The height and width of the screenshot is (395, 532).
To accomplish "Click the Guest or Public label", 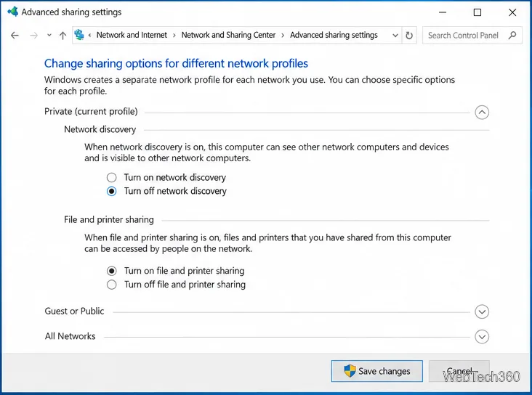I will [x=74, y=311].
